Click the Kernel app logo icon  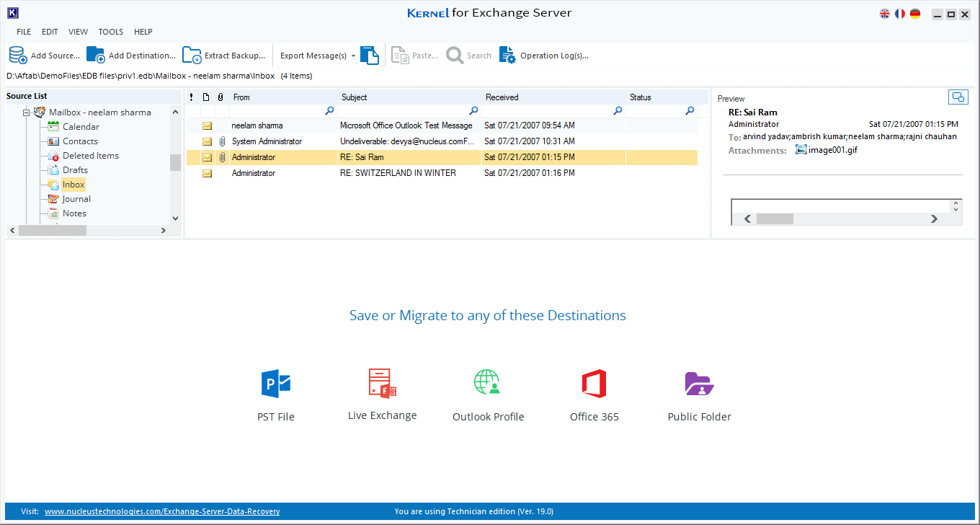(x=12, y=13)
